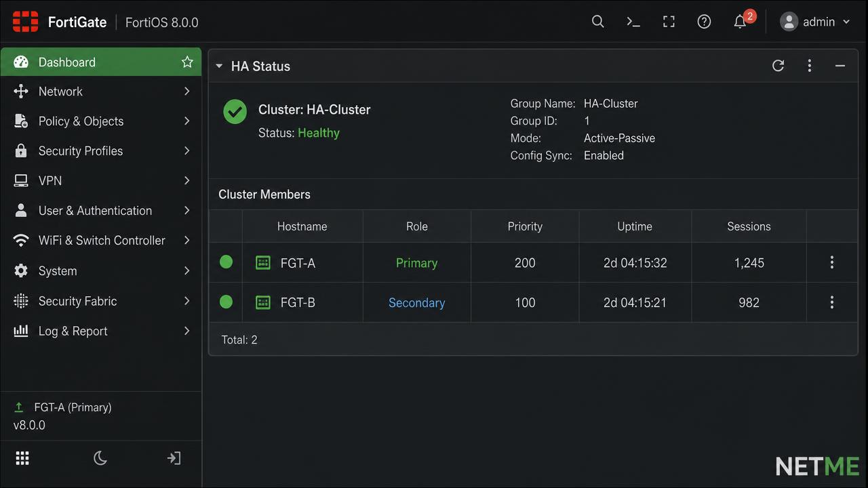Screen dimensions: 868x488
Task: Open the search tool in the header
Action: click(x=597, y=22)
